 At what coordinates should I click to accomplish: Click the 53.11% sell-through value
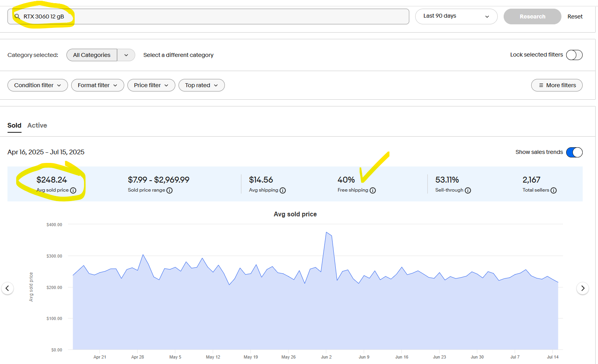(x=447, y=180)
